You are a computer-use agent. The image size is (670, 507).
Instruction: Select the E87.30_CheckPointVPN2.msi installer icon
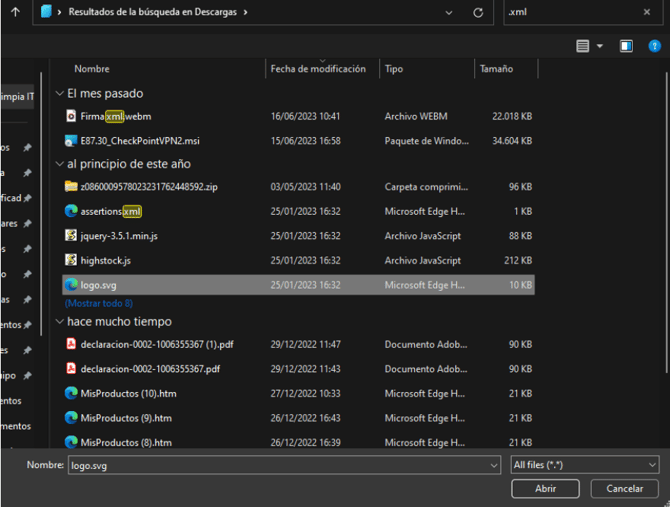click(71, 141)
